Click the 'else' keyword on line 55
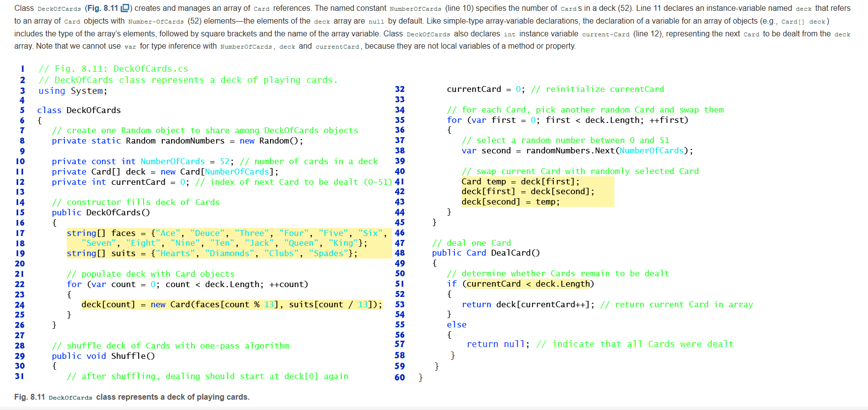Image resolution: width=868 pixels, height=410 pixels. click(x=456, y=324)
